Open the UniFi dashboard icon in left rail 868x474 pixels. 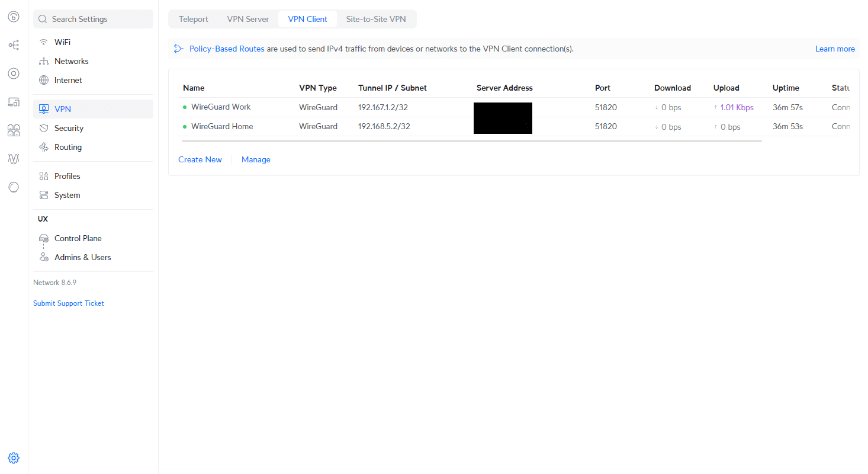click(x=14, y=17)
